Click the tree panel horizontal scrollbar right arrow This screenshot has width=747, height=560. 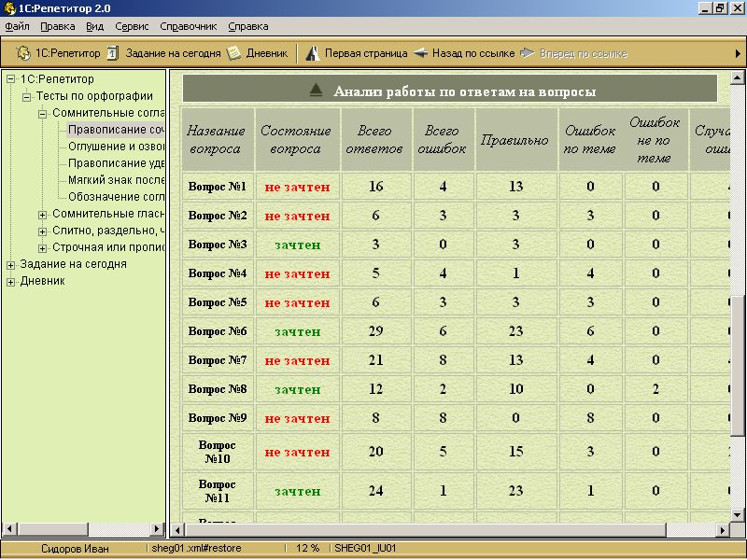pyautogui.click(x=158, y=529)
